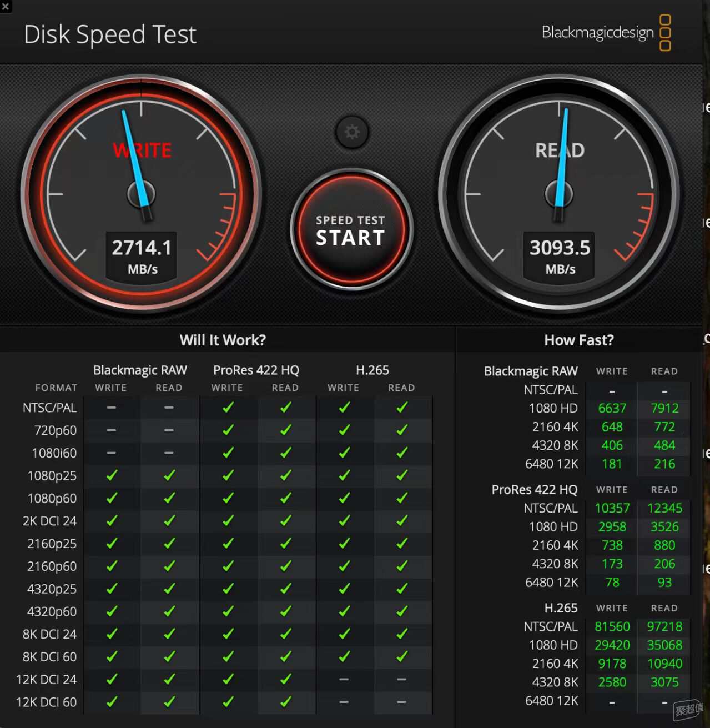
Task: Click the read speed 3093.5 MB/s readout
Action: coord(560,257)
